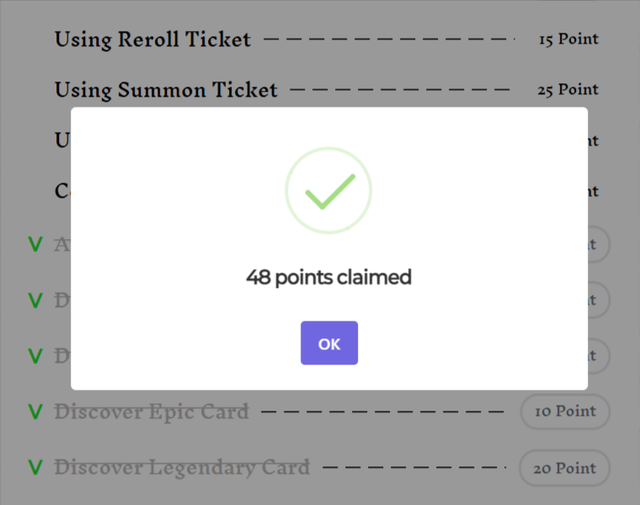This screenshot has height=505, width=640.
Task: Open the Discover Legendary Card task
Action: pos(182,467)
